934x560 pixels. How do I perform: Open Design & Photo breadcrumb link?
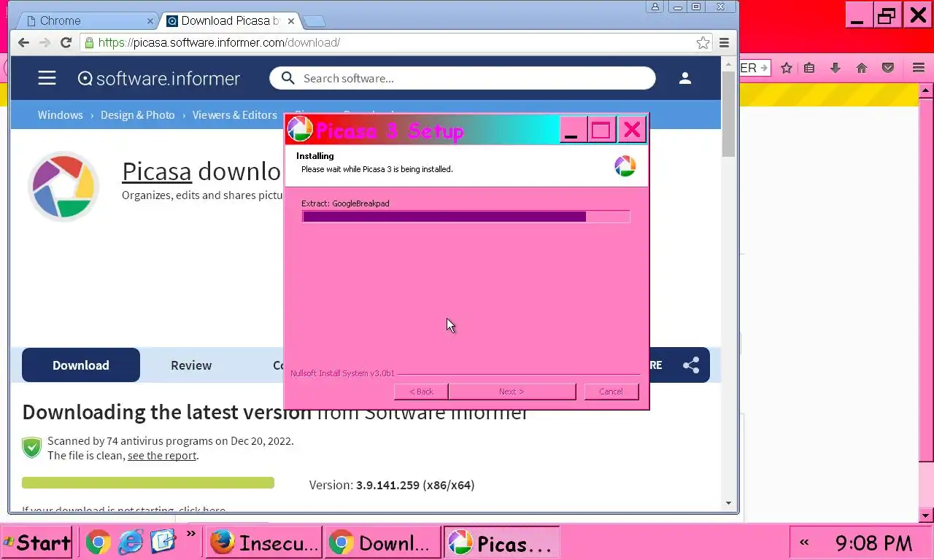click(x=138, y=115)
